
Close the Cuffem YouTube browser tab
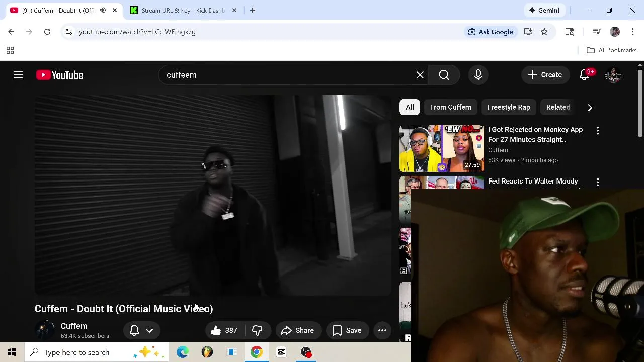(115, 10)
